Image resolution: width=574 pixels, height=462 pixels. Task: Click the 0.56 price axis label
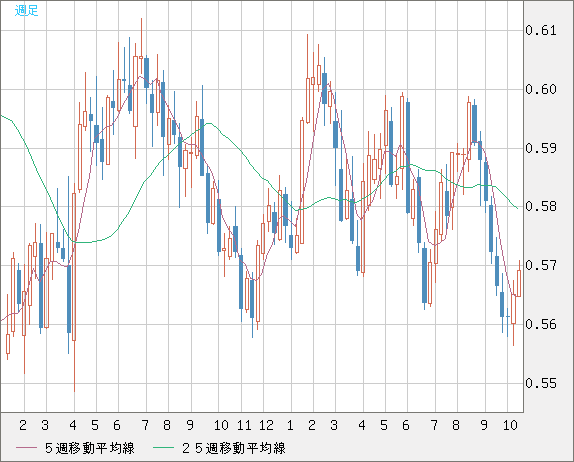(x=541, y=324)
